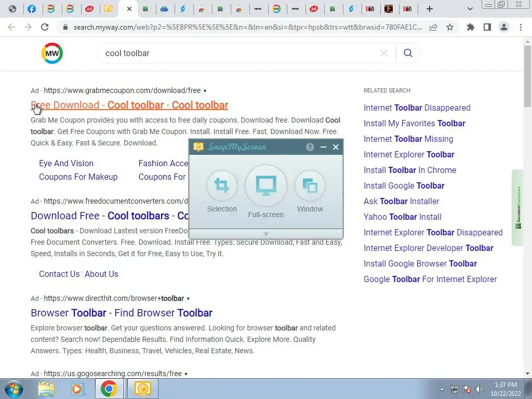Open Eye And Vision sublink
Screen dimensions: 532x399
tap(66, 163)
